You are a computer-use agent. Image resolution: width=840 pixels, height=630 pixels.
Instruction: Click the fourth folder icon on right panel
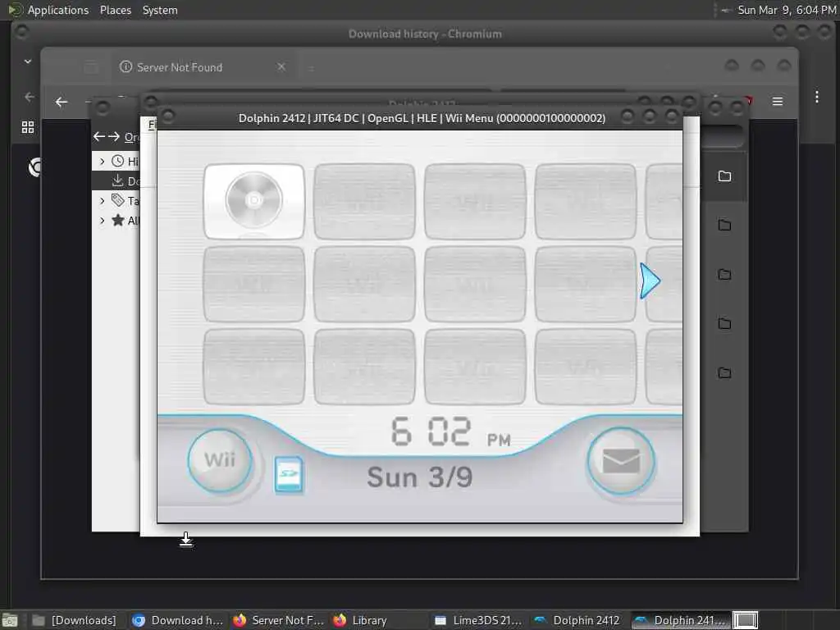pyautogui.click(x=724, y=324)
